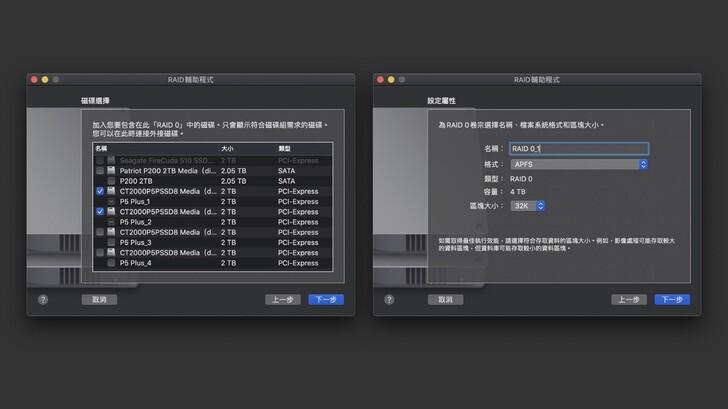This screenshot has height=409, width=728.
Task: Check the CT2000P5PSSD8 disk above P5 Plus_3
Action: point(99,232)
